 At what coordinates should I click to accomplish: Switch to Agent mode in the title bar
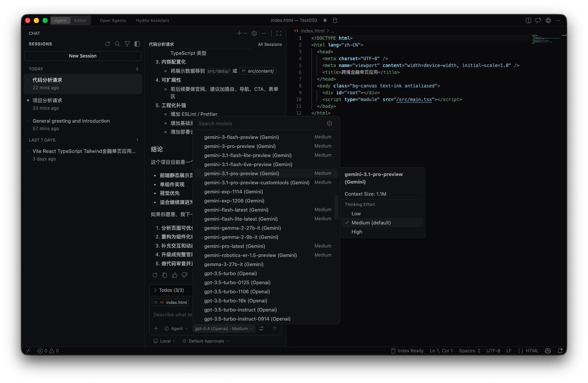pos(61,21)
